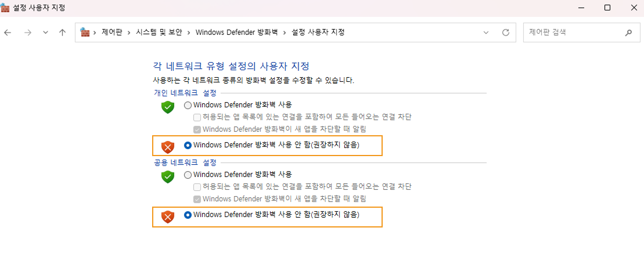Click green shield icon in 공용 네트워크 section

168,177
